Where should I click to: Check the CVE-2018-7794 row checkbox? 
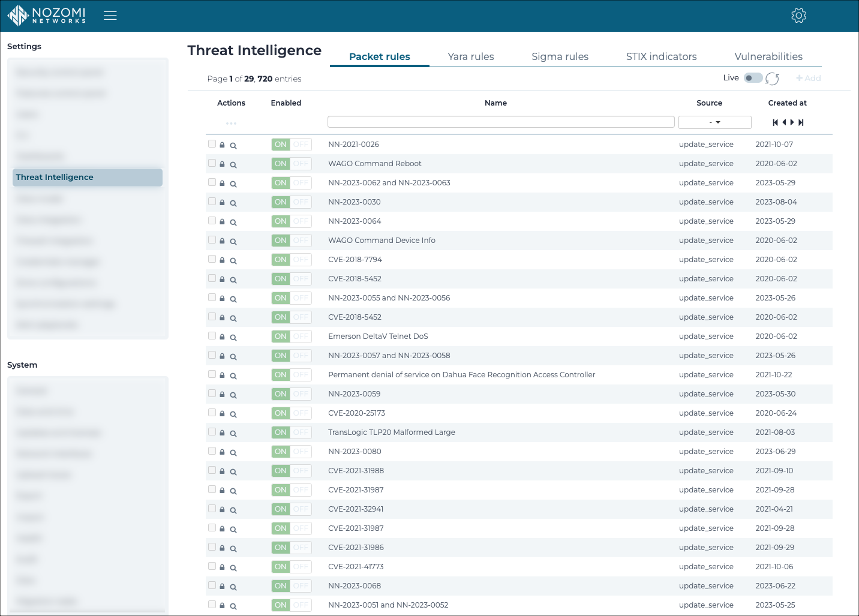pyautogui.click(x=212, y=259)
